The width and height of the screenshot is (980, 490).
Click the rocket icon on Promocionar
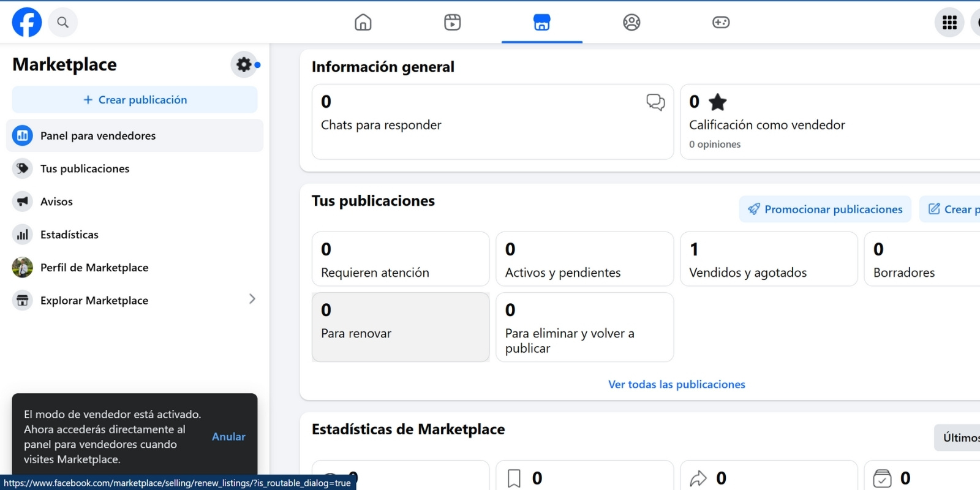[754, 209]
